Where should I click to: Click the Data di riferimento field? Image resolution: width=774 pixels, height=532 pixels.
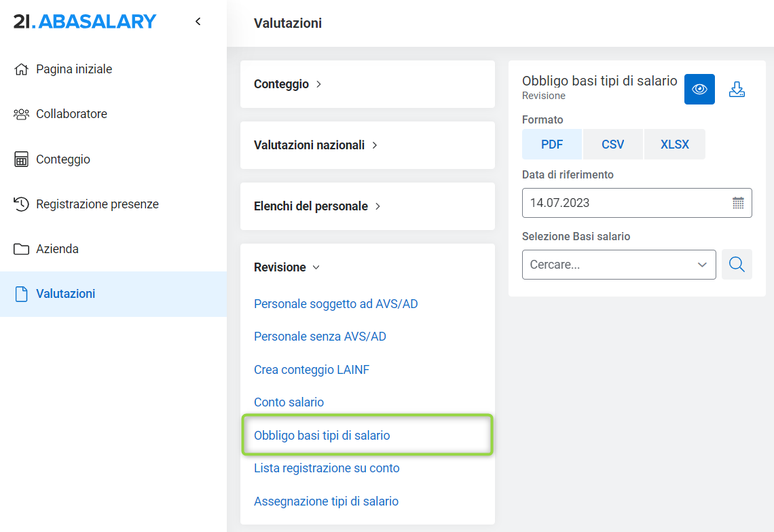coord(625,203)
